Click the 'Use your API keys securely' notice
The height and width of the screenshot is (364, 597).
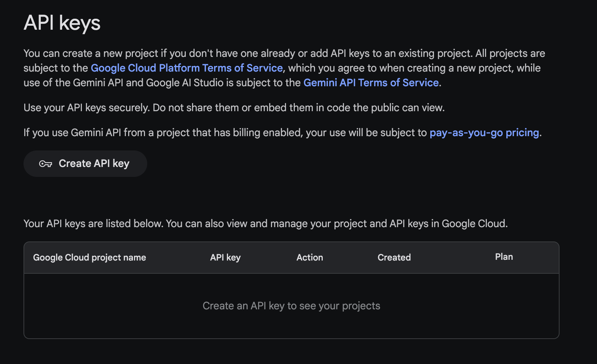(x=234, y=108)
